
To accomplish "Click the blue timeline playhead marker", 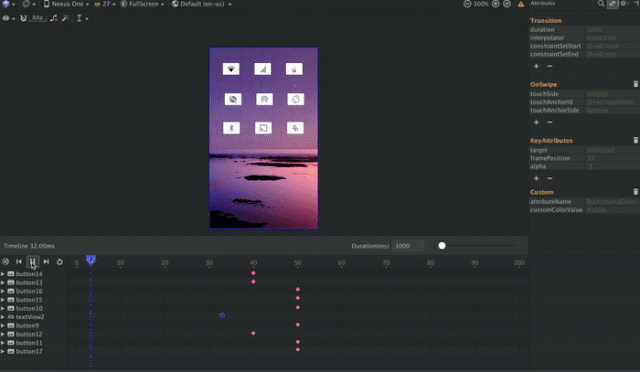I will (91, 260).
